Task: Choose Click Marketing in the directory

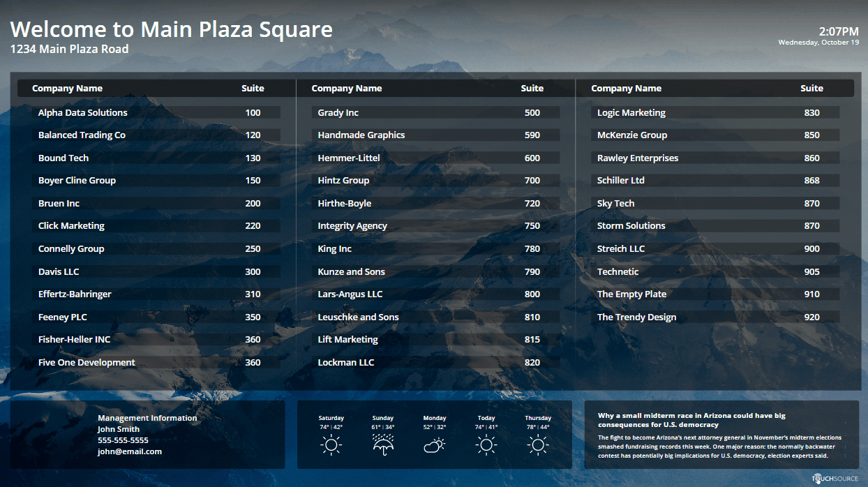Action: [156, 225]
